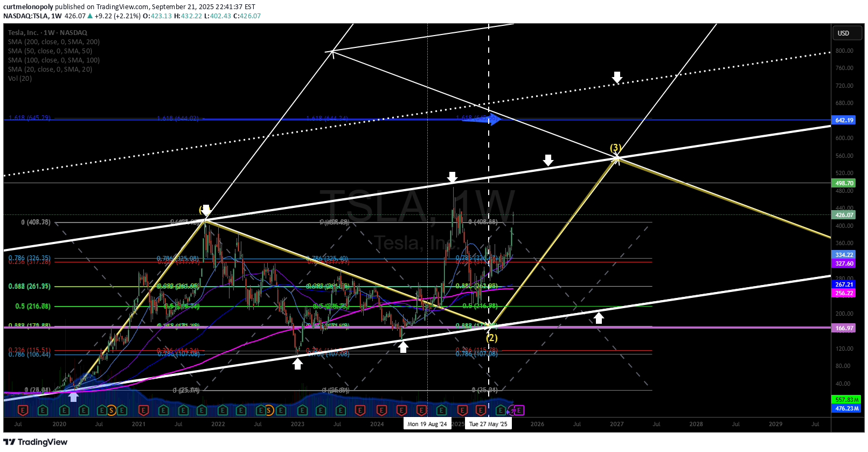The height and width of the screenshot is (452, 868).
Task: Click the Tue 27 May '25 date marker
Action: [488, 424]
